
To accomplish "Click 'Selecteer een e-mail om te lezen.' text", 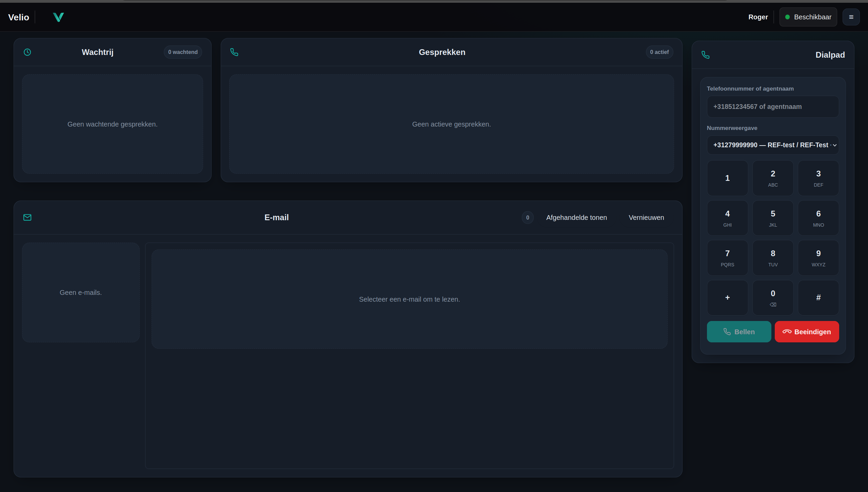I will [410, 299].
